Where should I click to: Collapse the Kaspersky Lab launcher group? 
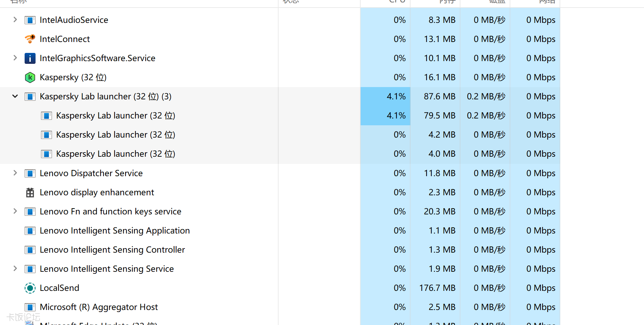(15, 96)
